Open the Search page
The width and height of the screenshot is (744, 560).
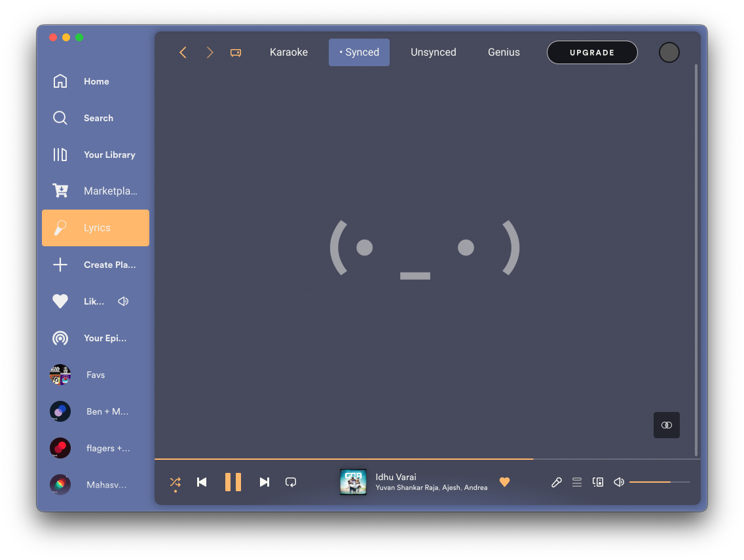tap(98, 118)
